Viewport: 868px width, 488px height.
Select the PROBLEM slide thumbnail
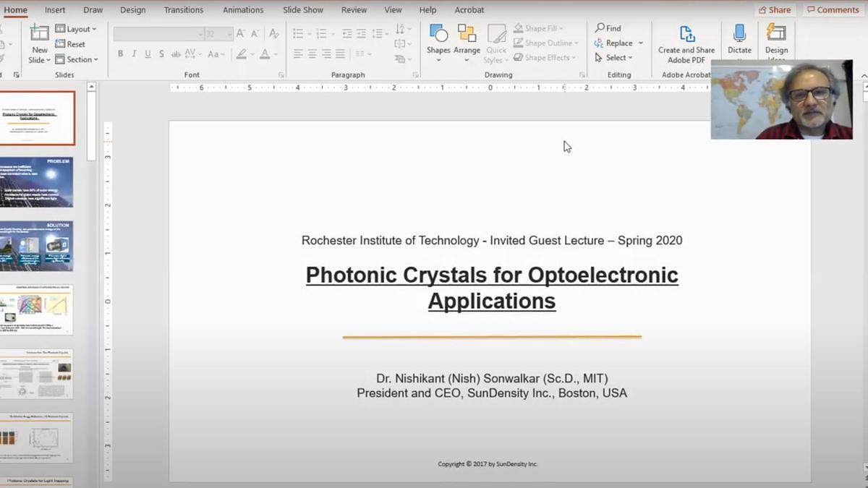point(36,182)
